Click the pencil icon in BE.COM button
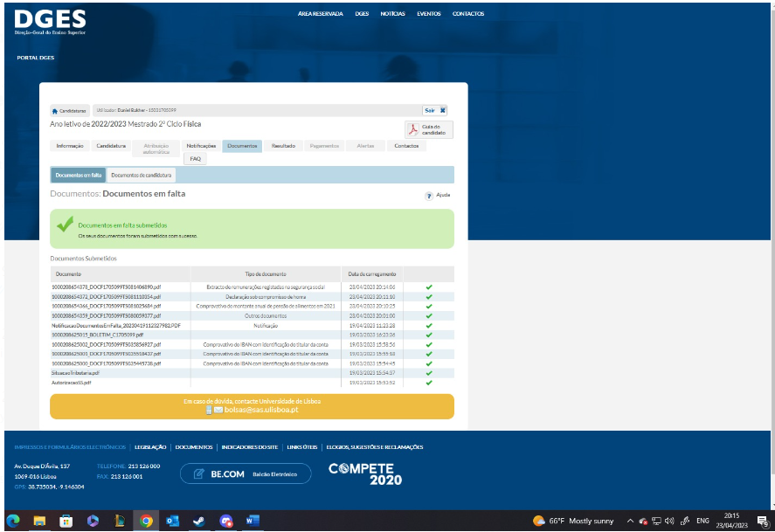The width and height of the screenshot is (775, 532). pyautogui.click(x=198, y=473)
